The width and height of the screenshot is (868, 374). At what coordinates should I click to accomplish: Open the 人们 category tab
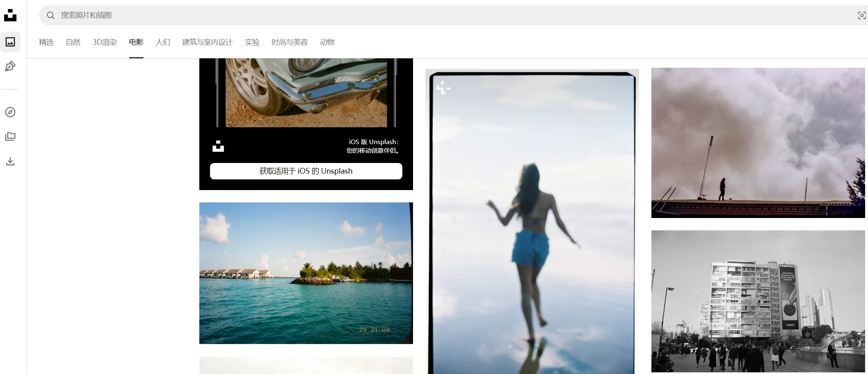(163, 42)
